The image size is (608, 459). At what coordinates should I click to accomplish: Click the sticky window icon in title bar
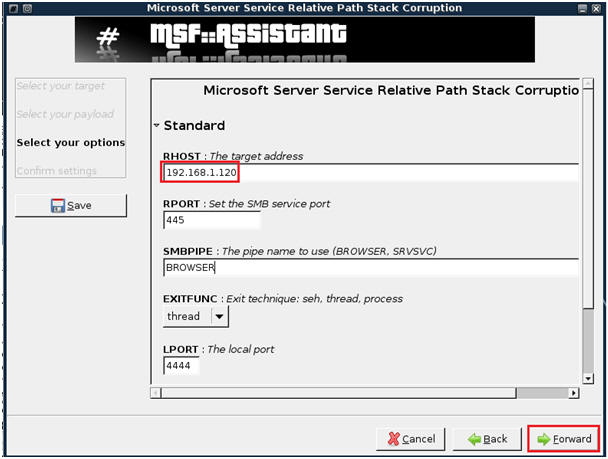[x=27, y=8]
